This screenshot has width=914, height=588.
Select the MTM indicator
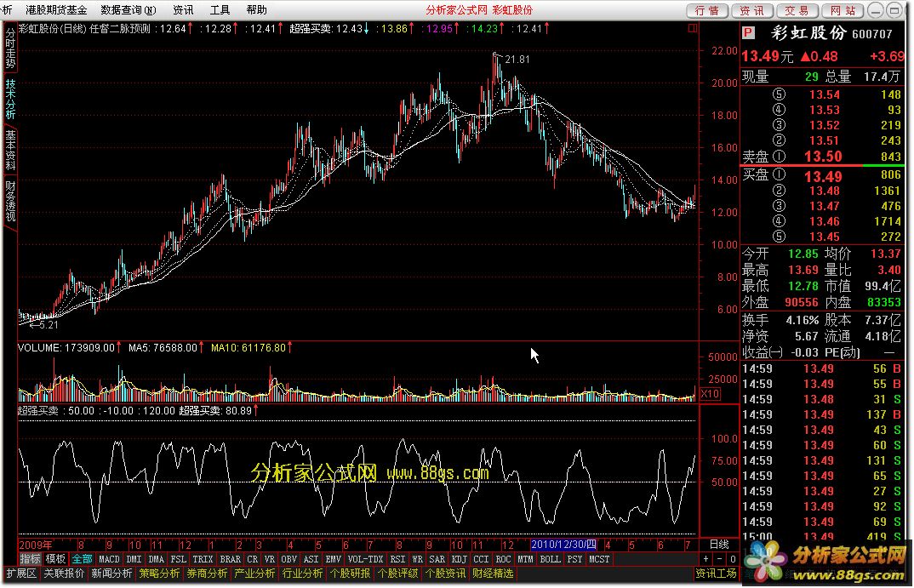[525, 559]
